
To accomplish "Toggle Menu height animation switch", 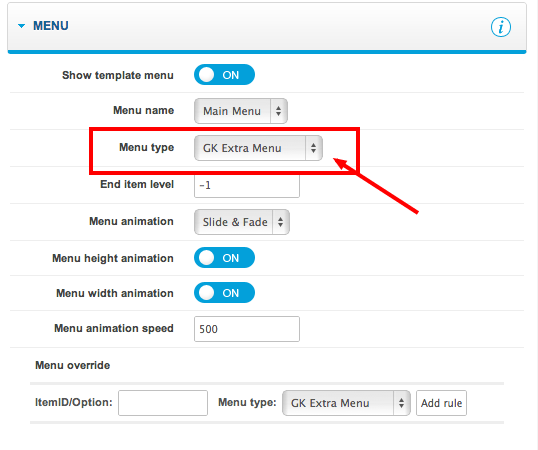I will pyautogui.click(x=224, y=258).
